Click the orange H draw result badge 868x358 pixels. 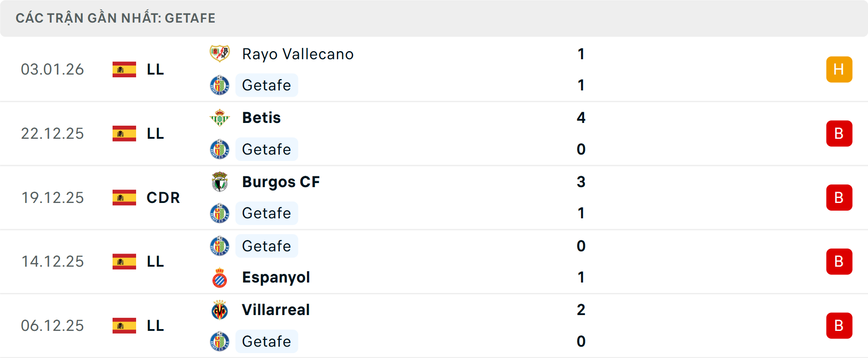pyautogui.click(x=839, y=70)
